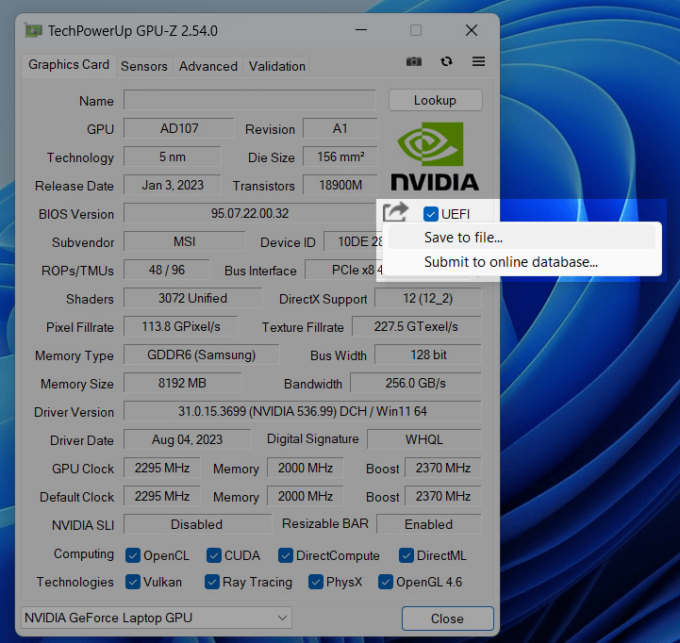Click the ROPs/TMUs value 48 / 96
680x643 pixels.
167,270
